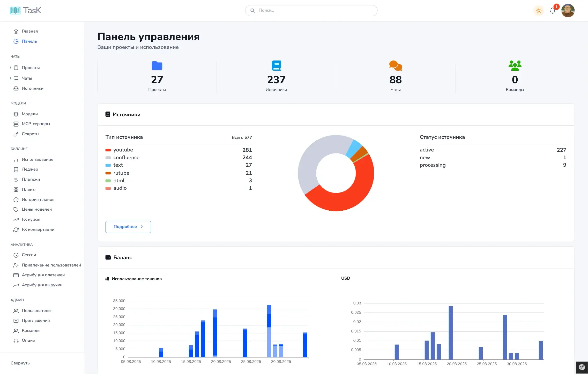The height and width of the screenshot is (374, 588).
Task: Click the blue Sources book icon
Action: 276,66
